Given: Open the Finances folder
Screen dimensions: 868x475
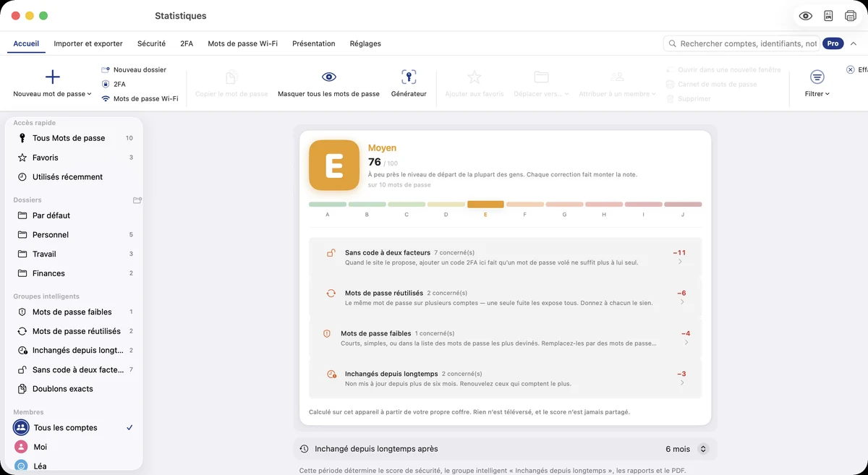Looking at the screenshot, I should 75,273.
